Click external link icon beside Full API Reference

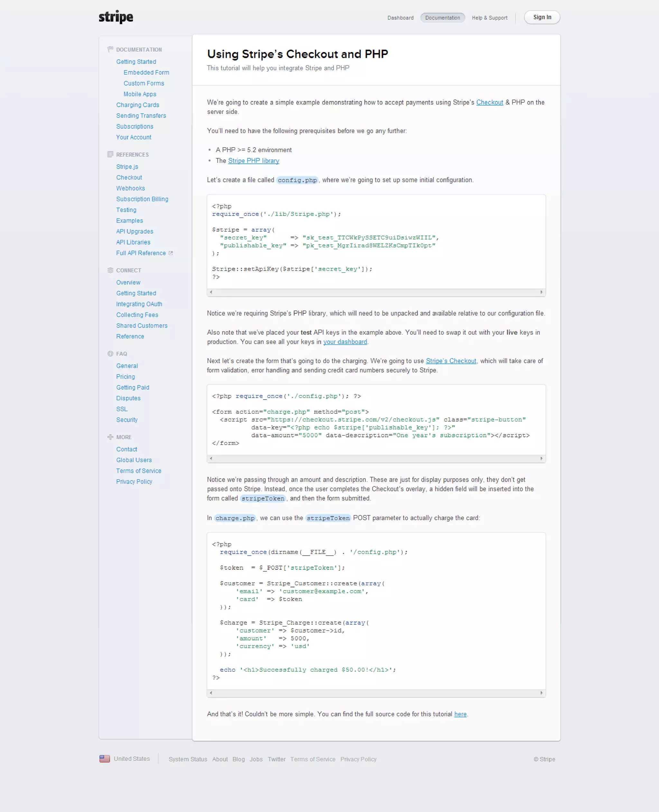(171, 253)
